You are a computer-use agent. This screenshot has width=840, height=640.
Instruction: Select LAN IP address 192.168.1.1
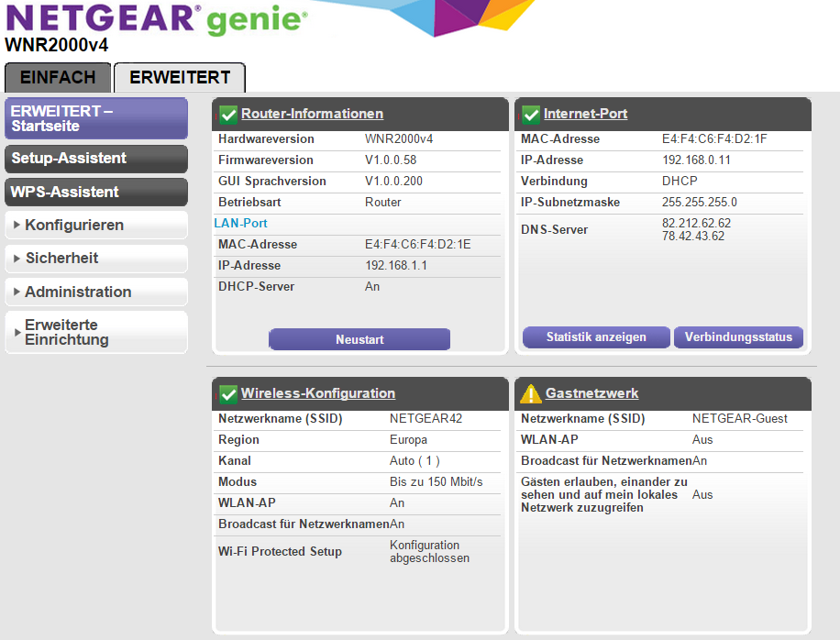pos(396,266)
